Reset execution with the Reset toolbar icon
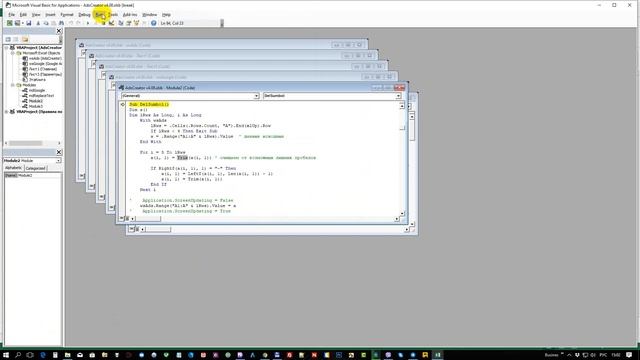640x360 pixels. (103, 23)
